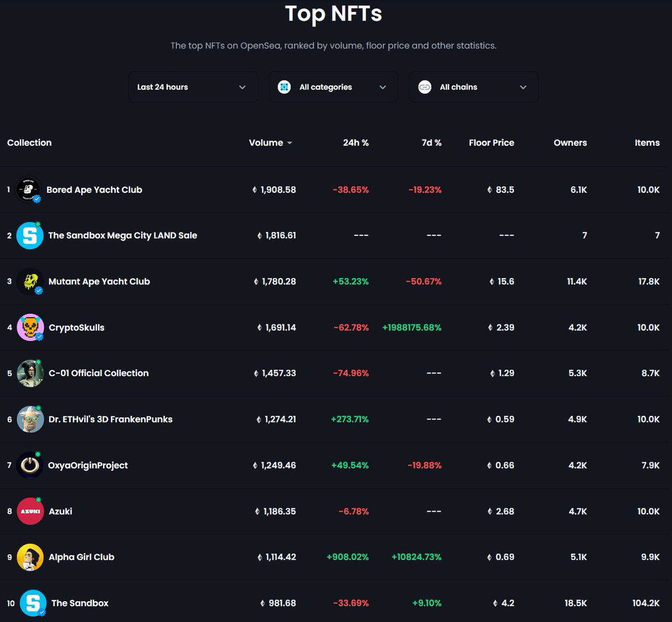Screen dimensions: 672x622
Task: Click the items count 104.2K
Action: tap(646, 603)
